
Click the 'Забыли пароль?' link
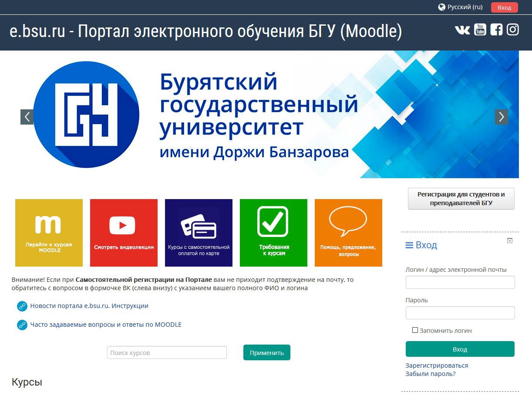430,374
